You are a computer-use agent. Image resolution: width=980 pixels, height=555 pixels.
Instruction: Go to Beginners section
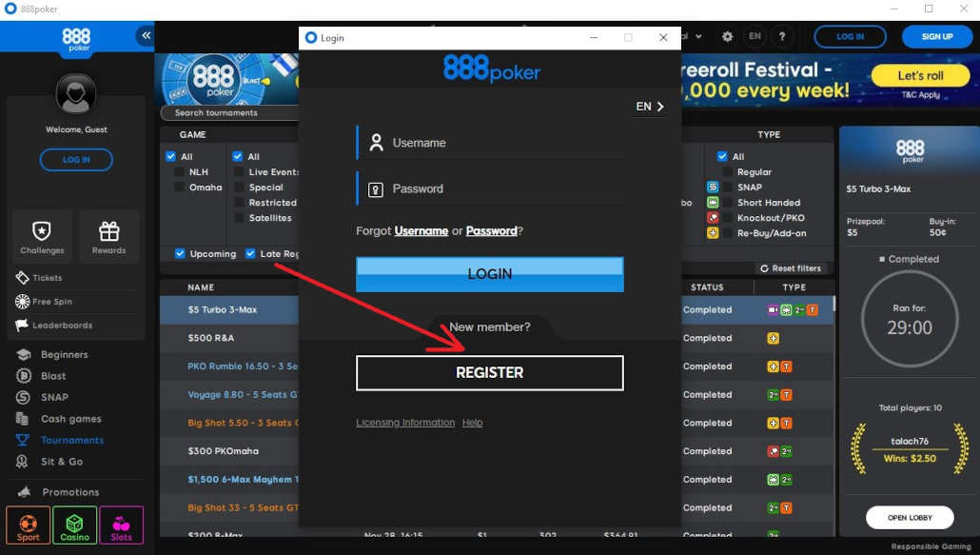point(52,354)
